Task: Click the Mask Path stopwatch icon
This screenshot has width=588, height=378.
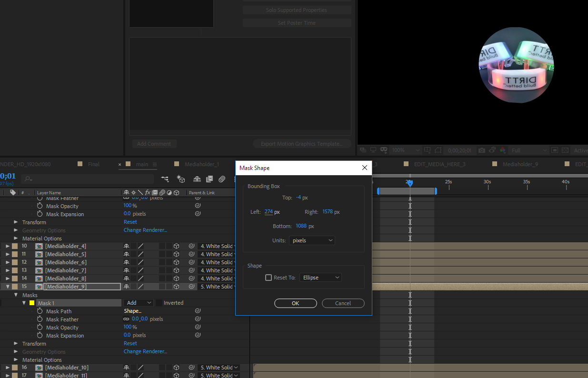Action: click(40, 311)
